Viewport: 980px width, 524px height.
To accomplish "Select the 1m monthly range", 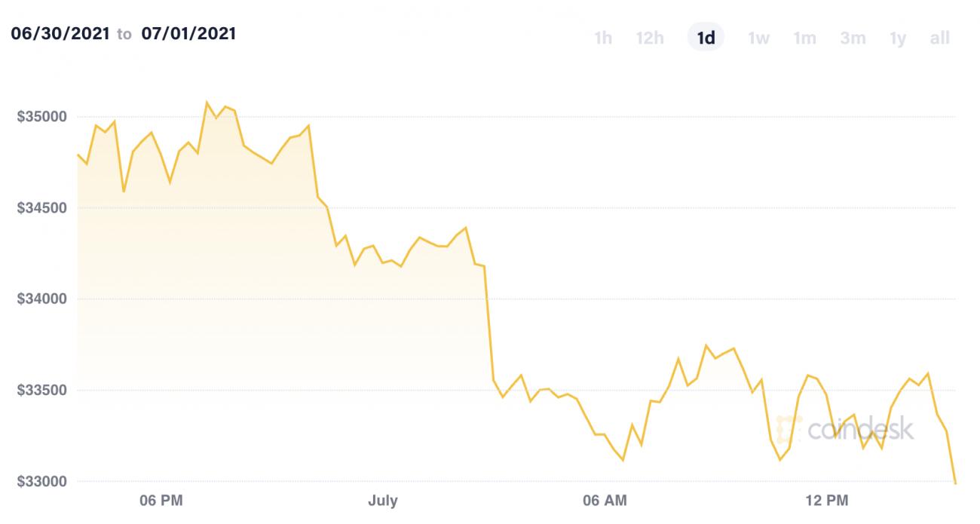I will (804, 38).
